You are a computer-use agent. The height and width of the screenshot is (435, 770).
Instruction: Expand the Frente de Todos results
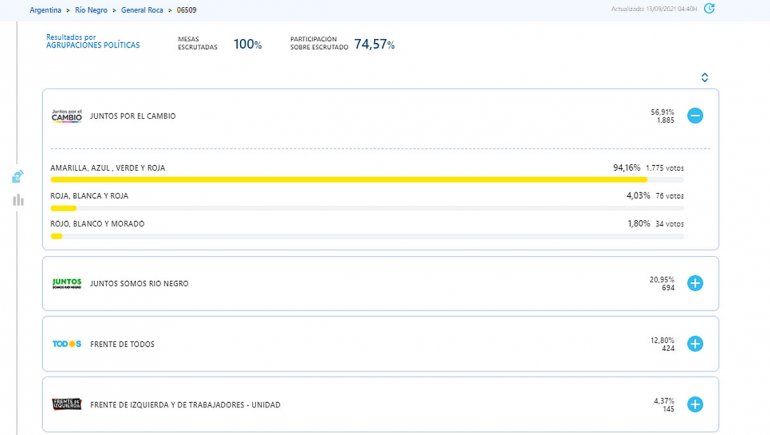tap(695, 344)
